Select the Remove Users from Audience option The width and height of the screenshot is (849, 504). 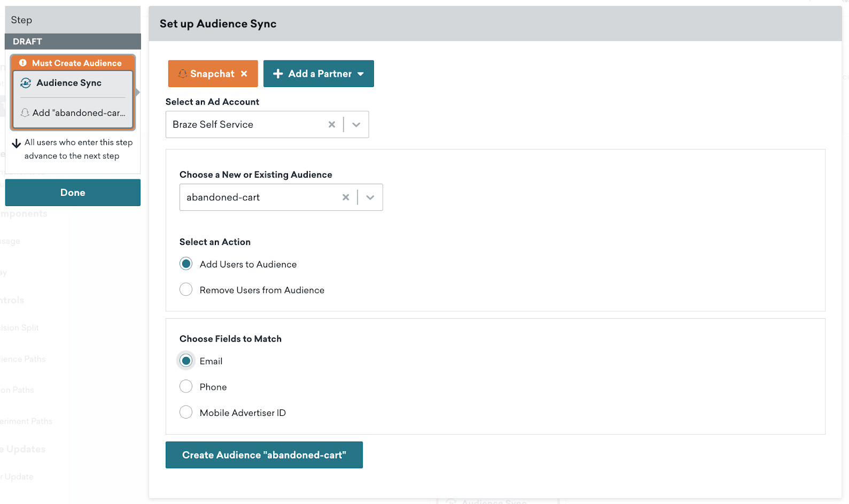click(x=186, y=289)
